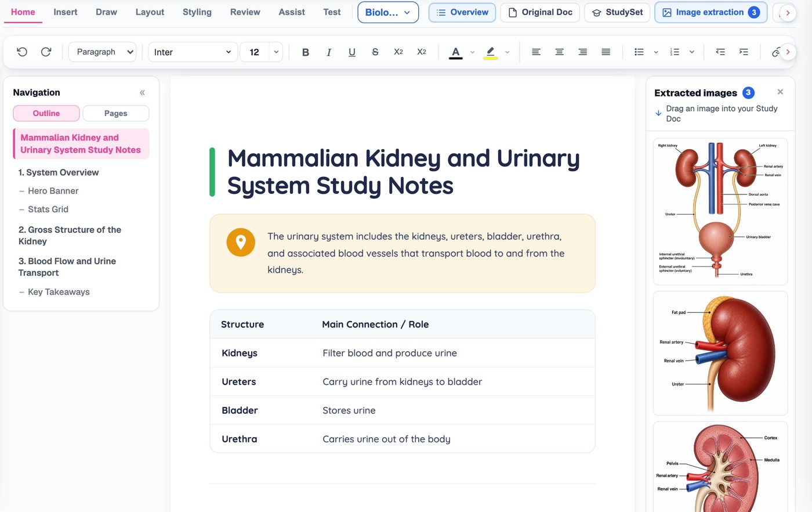Click the yellow highlight color swatch
This screenshot has width=812, height=512.
(x=491, y=52)
